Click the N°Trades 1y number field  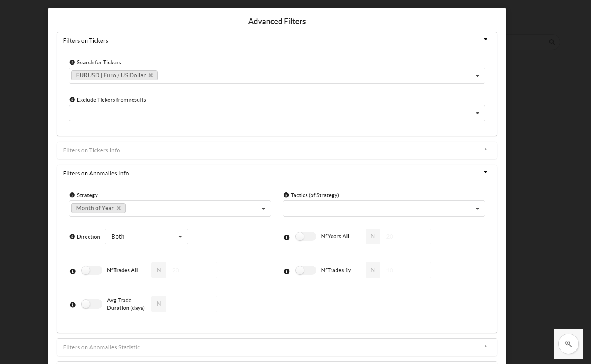coord(405,270)
